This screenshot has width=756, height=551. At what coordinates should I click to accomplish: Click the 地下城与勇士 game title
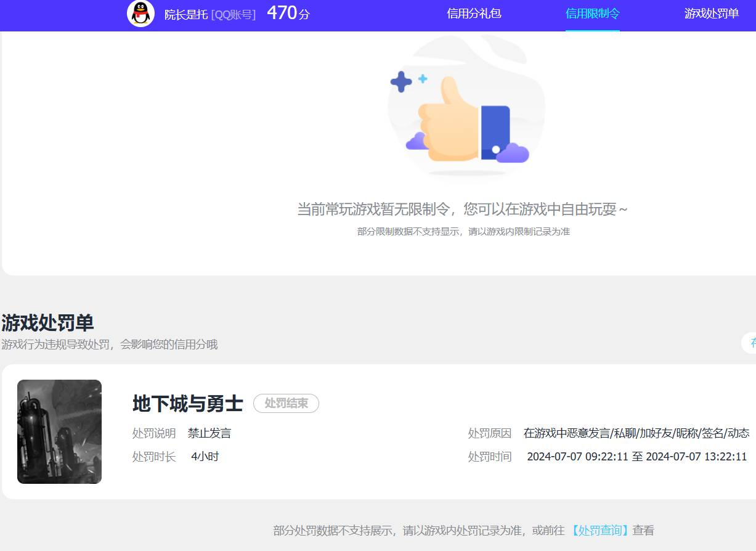tap(187, 404)
